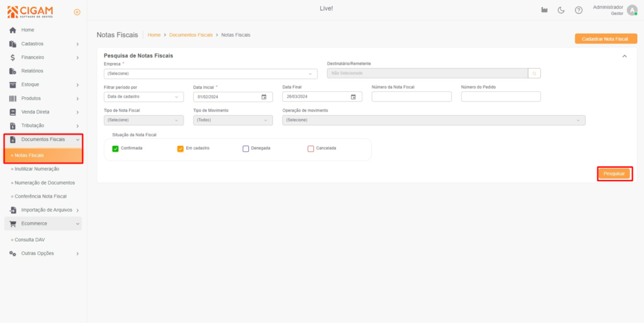Viewport: 644px width, 323px height.
Task: Open the Data Inicial calendar icon
Action: click(264, 97)
